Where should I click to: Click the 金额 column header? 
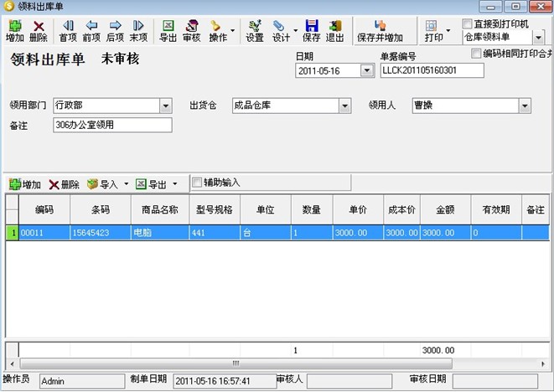[445, 209]
